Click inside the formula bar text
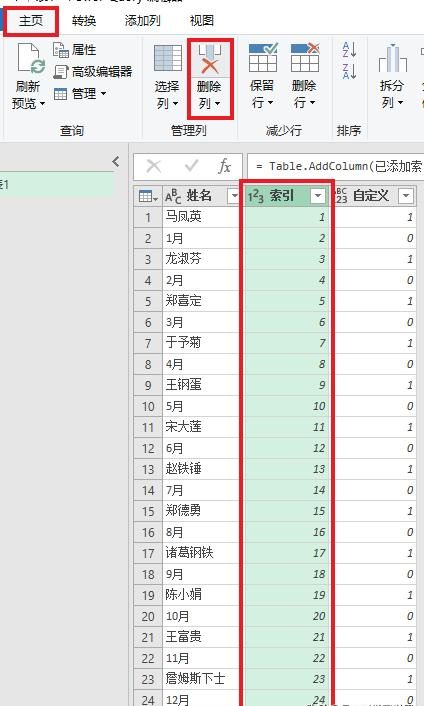Viewport: 424px width, 706px height. 336,166
